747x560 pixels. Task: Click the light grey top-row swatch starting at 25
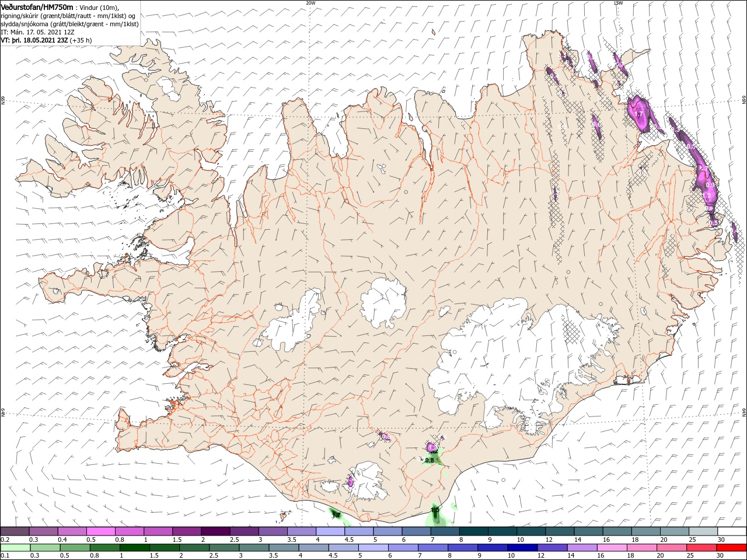pyautogui.click(x=703, y=531)
